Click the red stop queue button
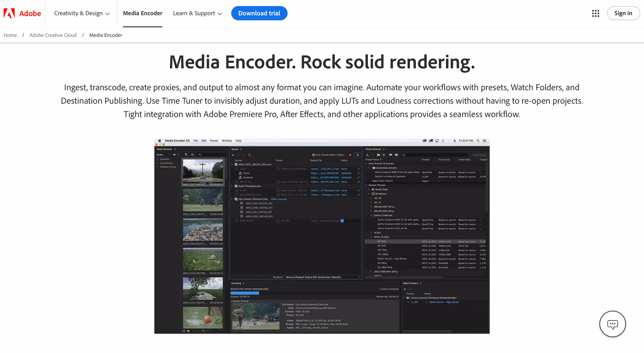The height and width of the screenshot is (353, 644). pyautogui.click(x=350, y=155)
